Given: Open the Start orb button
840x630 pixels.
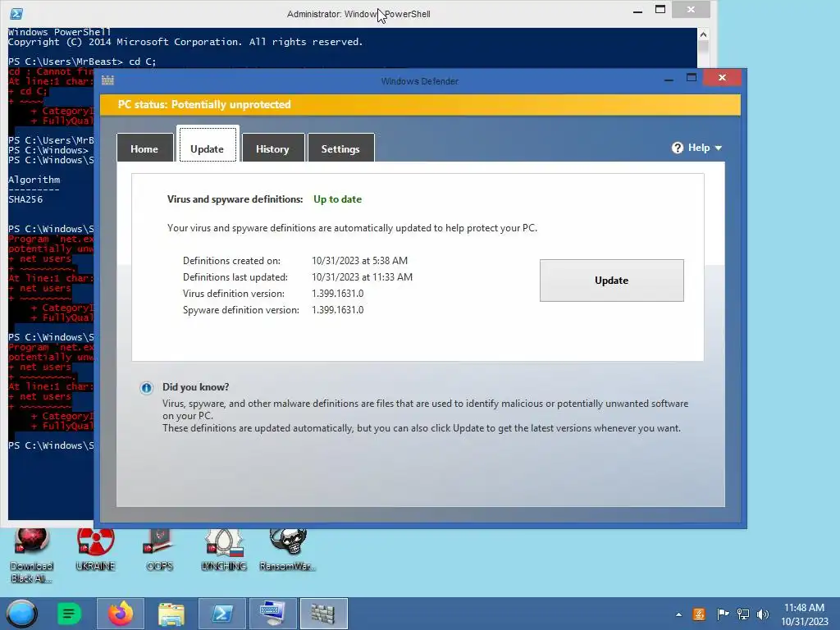Looking at the screenshot, I should tap(21, 614).
